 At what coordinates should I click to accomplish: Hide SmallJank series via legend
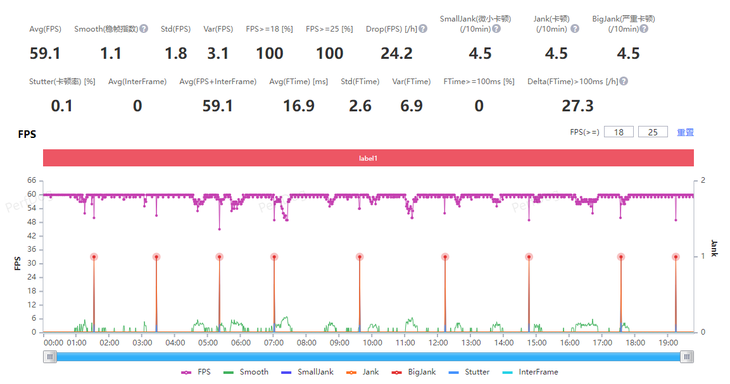[x=307, y=372]
